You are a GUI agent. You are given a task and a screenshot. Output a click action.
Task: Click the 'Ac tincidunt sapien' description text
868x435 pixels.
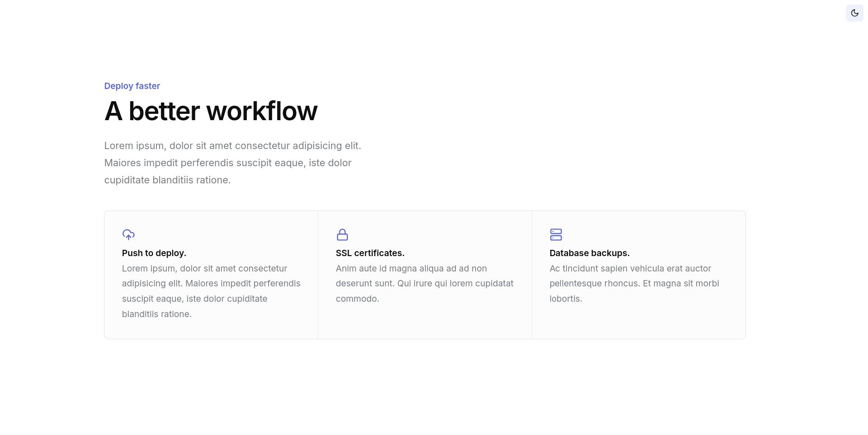[x=634, y=283]
